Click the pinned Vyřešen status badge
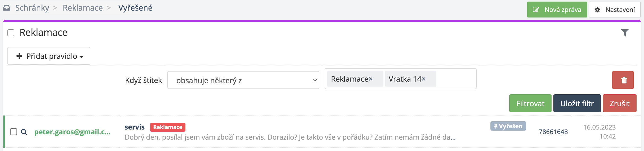The image size is (644, 151). [508, 126]
